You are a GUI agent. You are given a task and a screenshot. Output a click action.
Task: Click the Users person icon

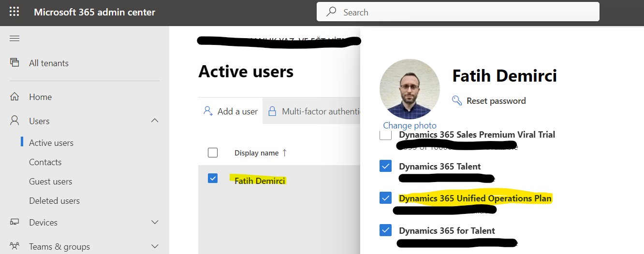[15, 121]
